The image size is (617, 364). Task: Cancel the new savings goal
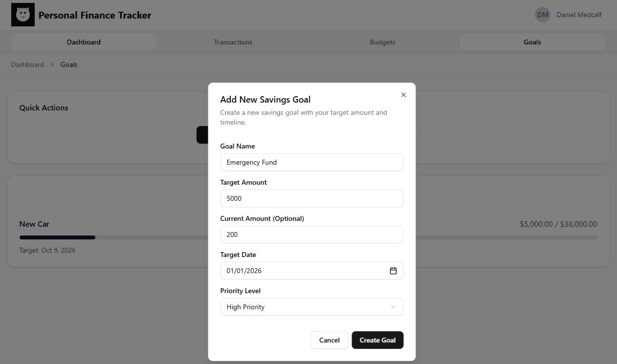point(329,340)
